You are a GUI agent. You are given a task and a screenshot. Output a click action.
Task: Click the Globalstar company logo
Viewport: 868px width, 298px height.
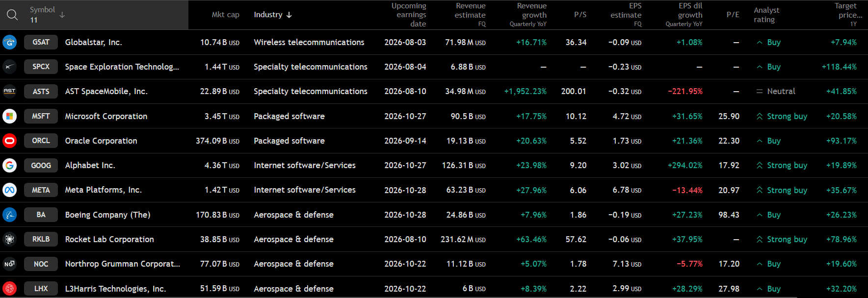point(10,42)
